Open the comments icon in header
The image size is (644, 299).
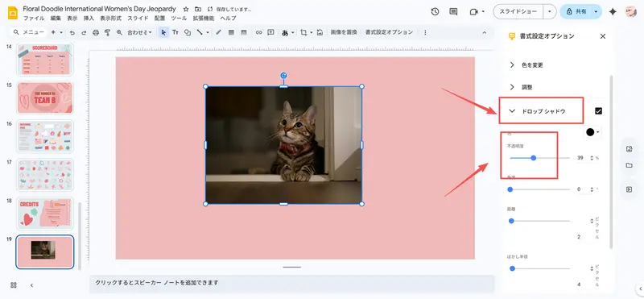(x=453, y=11)
